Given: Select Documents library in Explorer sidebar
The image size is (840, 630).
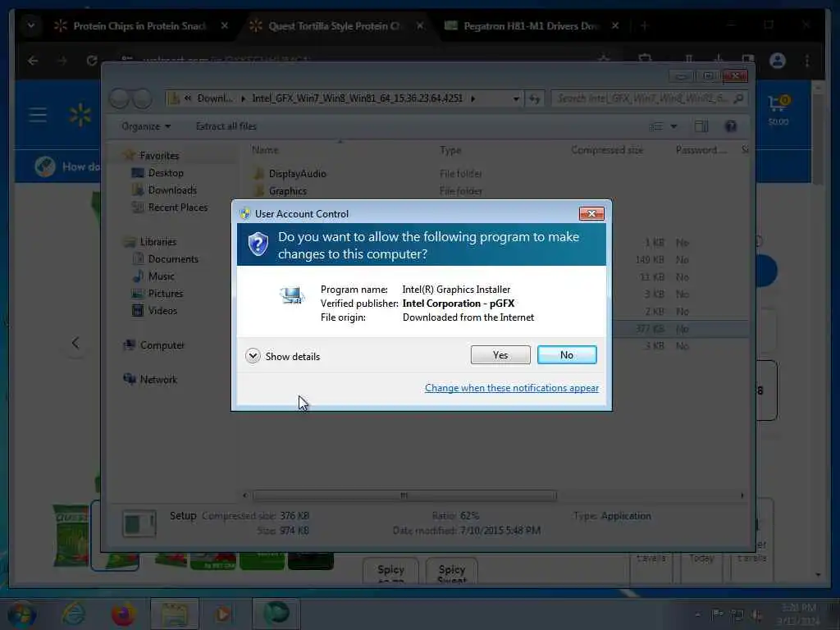Looking at the screenshot, I should pos(173,258).
